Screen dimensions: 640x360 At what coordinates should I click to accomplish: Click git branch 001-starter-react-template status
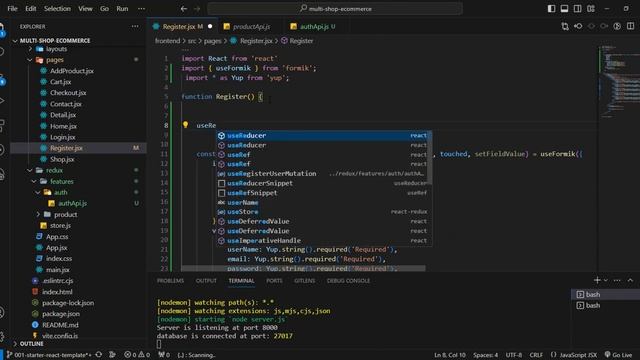pos(49,355)
